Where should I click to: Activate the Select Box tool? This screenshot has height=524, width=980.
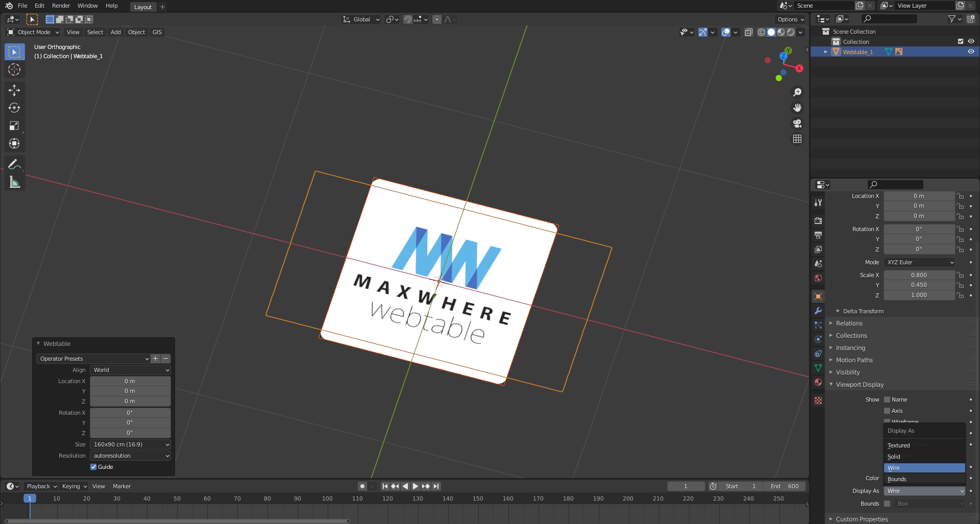coord(14,52)
